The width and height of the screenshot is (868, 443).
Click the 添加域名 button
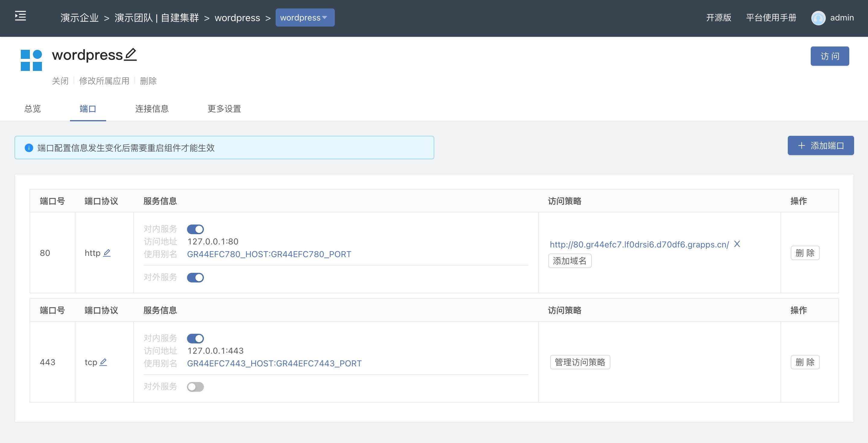[569, 261]
